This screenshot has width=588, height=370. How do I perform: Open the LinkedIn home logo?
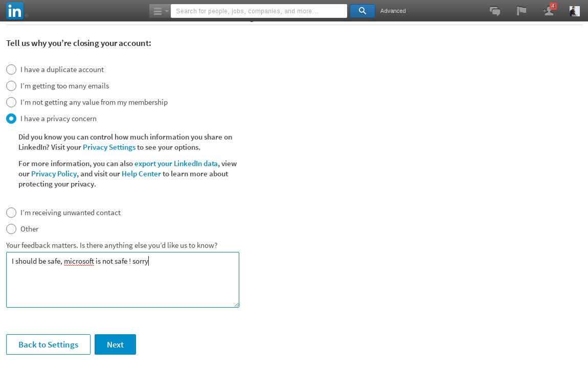(15, 11)
